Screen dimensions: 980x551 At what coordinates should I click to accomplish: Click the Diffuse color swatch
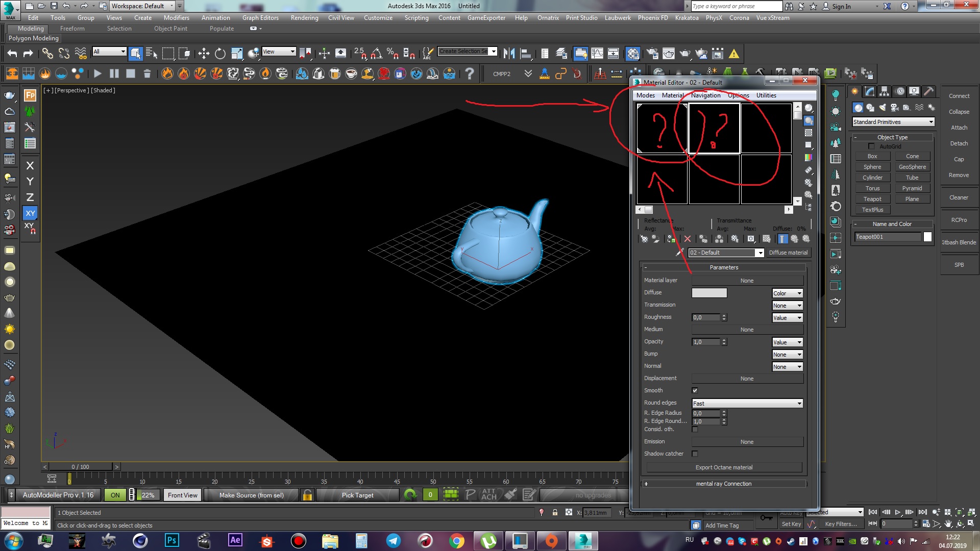[x=709, y=293]
